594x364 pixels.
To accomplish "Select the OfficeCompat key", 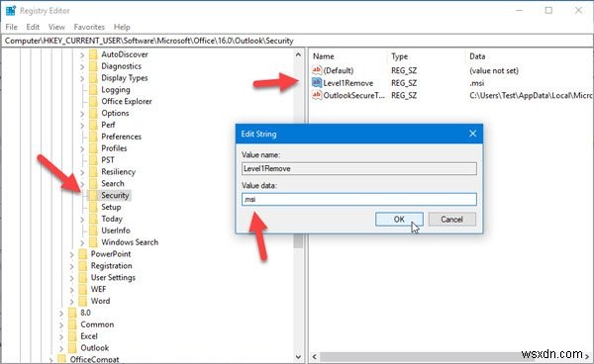I will [94, 359].
